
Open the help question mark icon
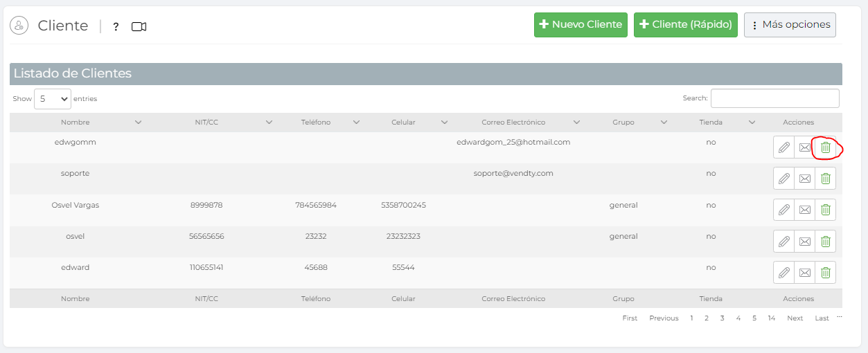(116, 26)
